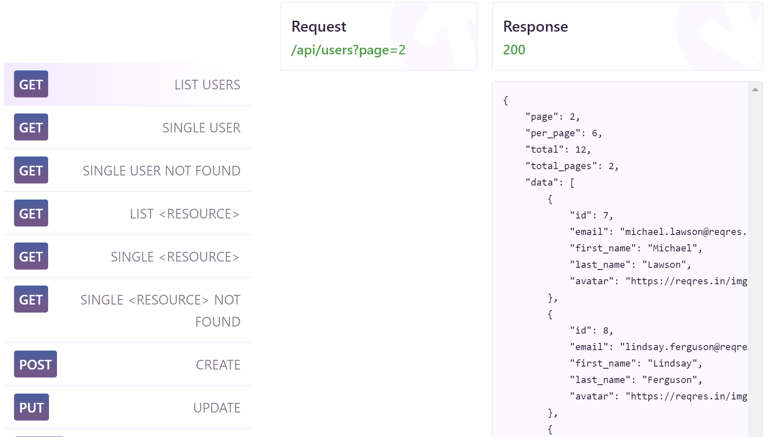Select SINGLE <RESOURCE> NOT FOUND endpoint
Viewport: 768px width, 437px height.
click(127, 310)
